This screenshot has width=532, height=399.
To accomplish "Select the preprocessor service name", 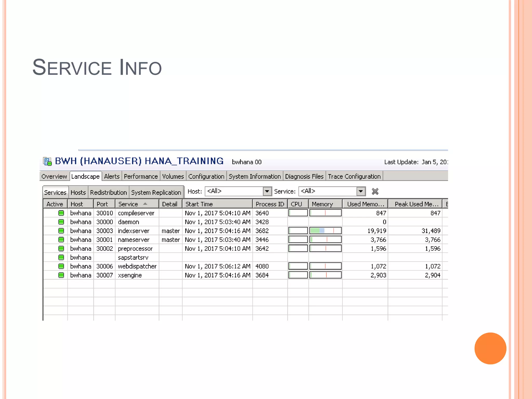I will click(135, 249).
